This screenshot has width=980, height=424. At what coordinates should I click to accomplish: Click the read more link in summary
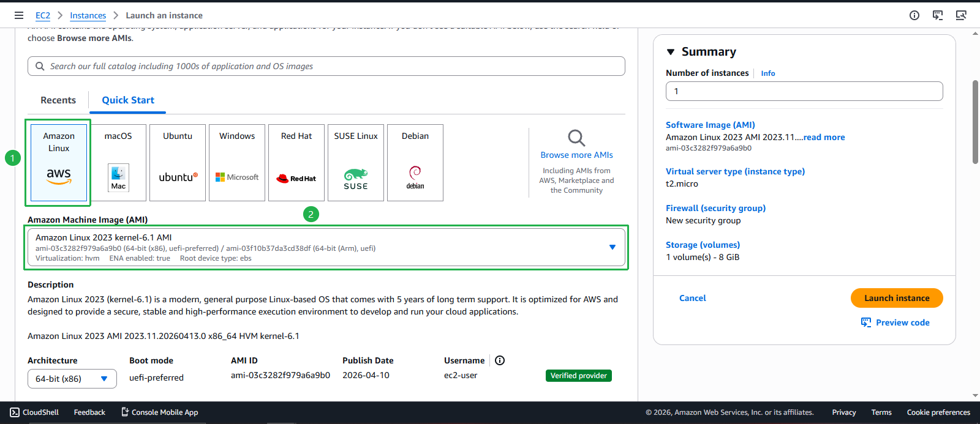point(824,137)
